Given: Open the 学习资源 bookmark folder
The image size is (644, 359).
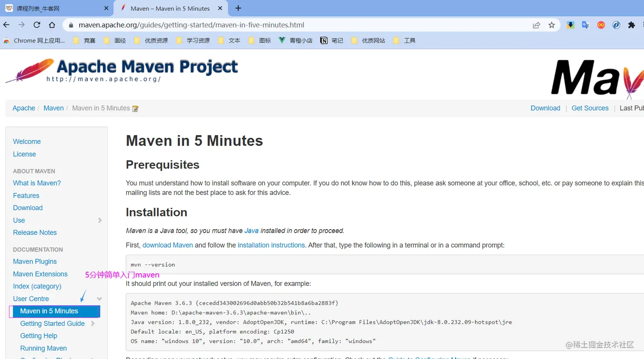Looking at the screenshot, I should pos(193,40).
